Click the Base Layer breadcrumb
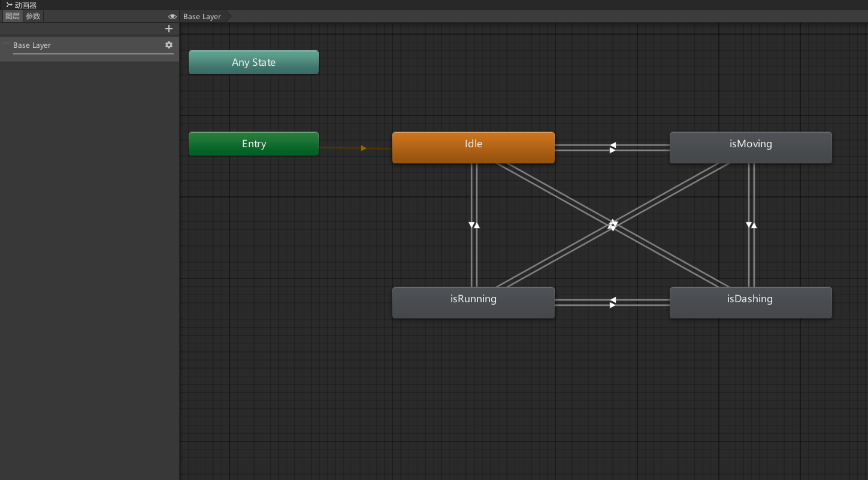 click(202, 17)
